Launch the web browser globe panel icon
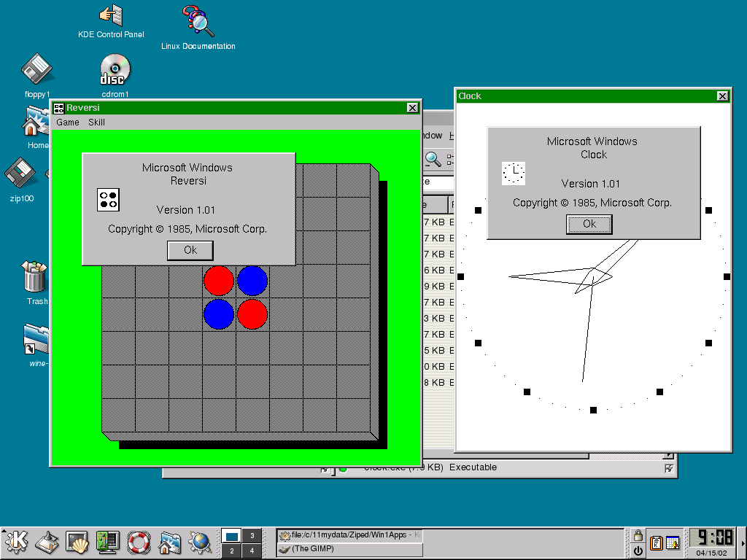 click(x=200, y=542)
